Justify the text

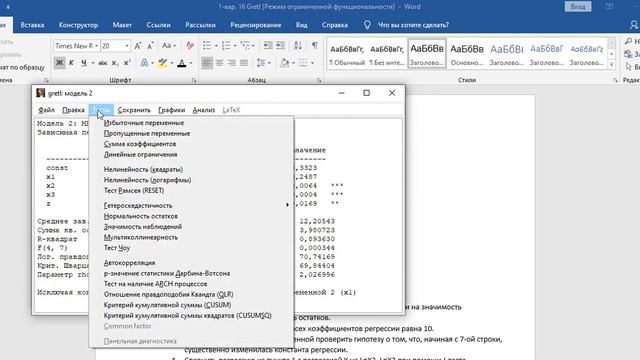pos(244,63)
